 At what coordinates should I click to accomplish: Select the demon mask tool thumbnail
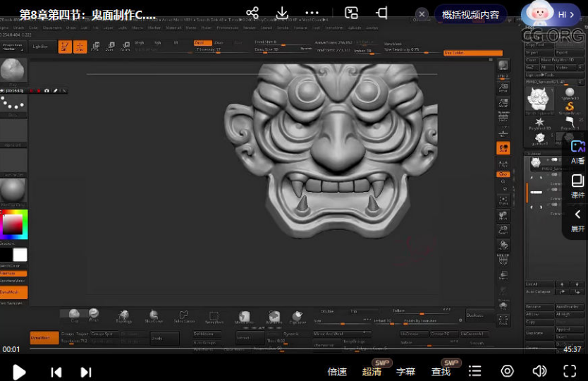pyautogui.click(x=539, y=100)
